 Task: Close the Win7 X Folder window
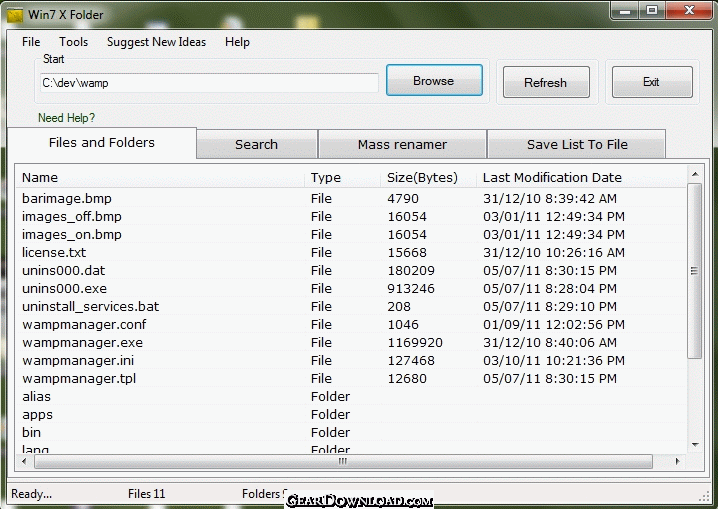(x=689, y=11)
